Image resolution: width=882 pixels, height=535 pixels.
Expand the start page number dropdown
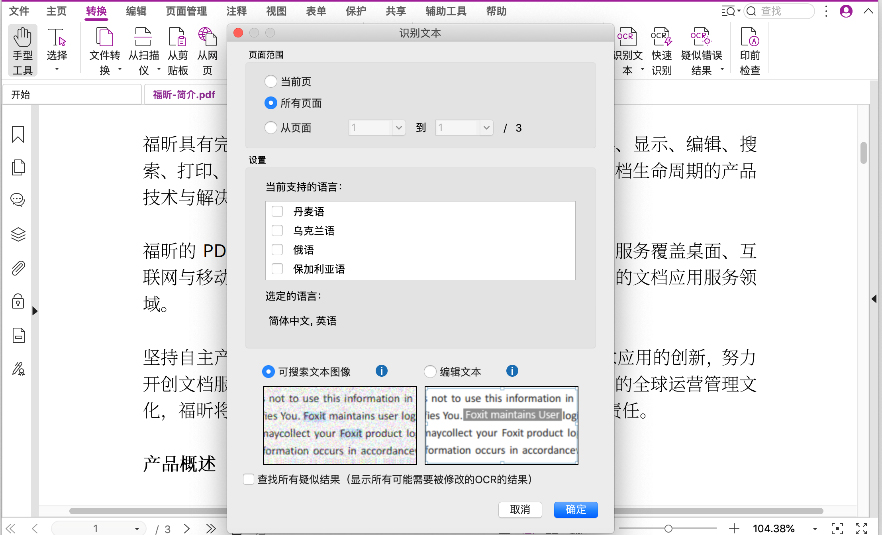[398, 128]
